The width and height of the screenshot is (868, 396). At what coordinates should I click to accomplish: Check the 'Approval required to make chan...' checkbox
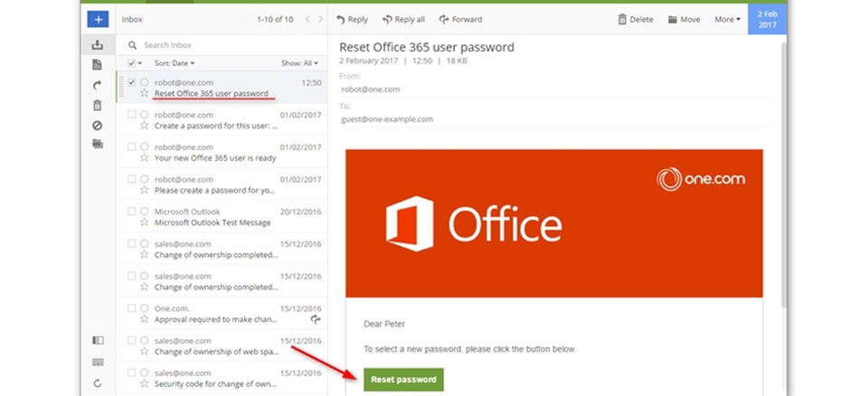[132, 308]
